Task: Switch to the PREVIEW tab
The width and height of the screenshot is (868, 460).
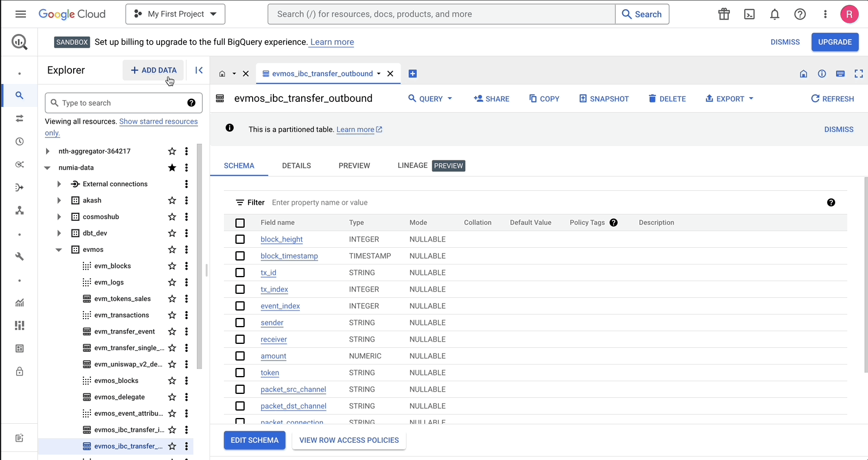Action: tap(354, 166)
